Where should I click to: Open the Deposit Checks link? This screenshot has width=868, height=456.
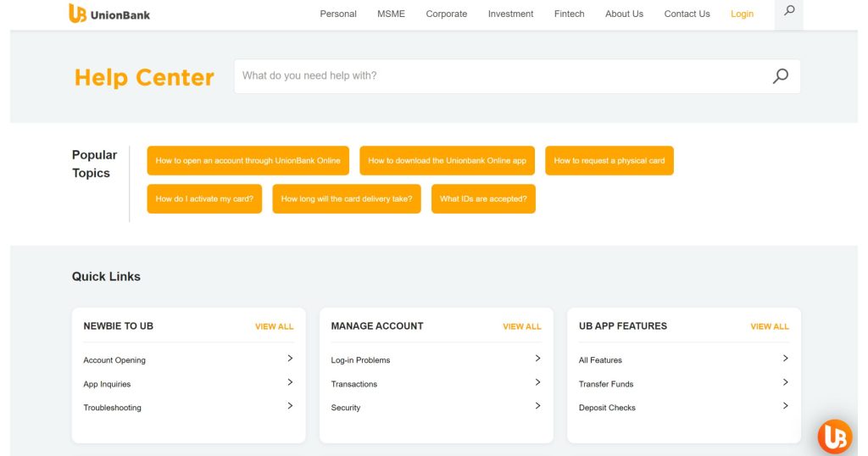(x=607, y=408)
